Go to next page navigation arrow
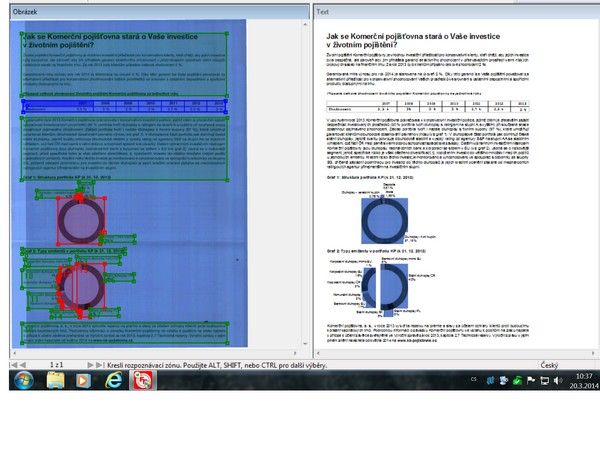 point(90,365)
